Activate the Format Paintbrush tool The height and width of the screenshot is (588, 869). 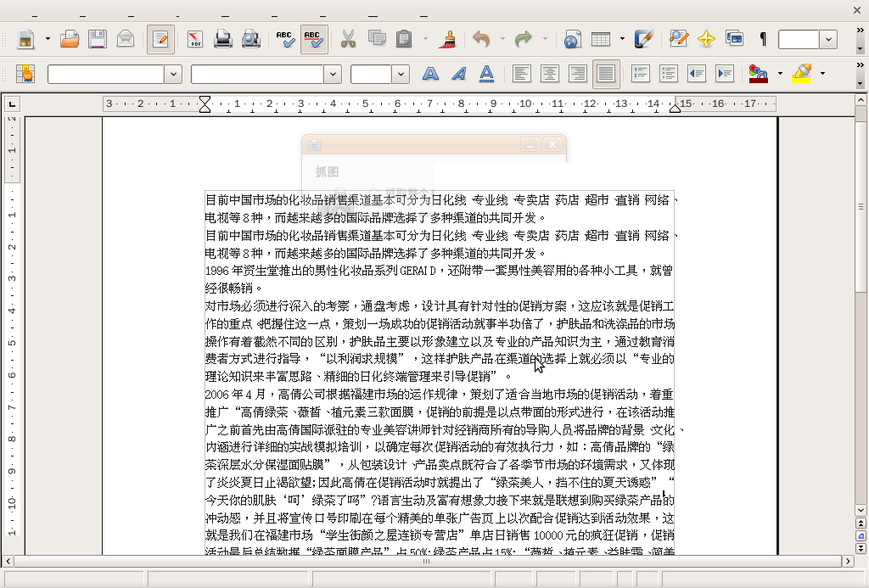pos(446,39)
